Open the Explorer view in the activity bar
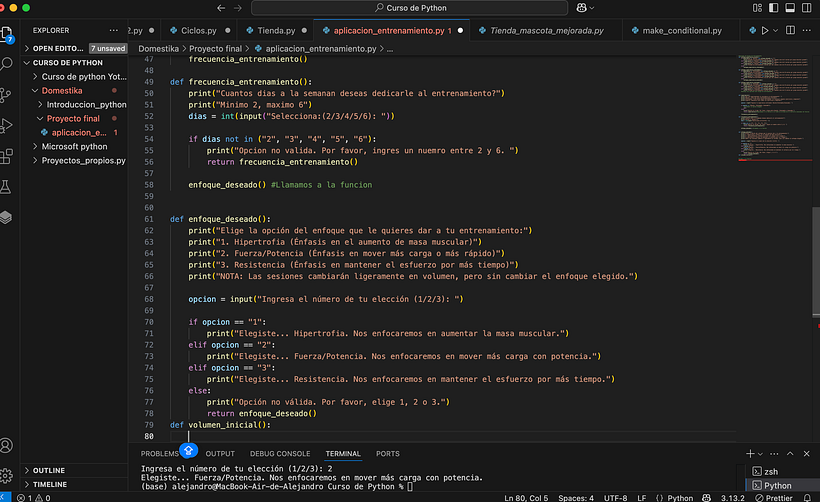The height and width of the screenshot is (502, 820). pyautogui.click(x=7, y=35)
